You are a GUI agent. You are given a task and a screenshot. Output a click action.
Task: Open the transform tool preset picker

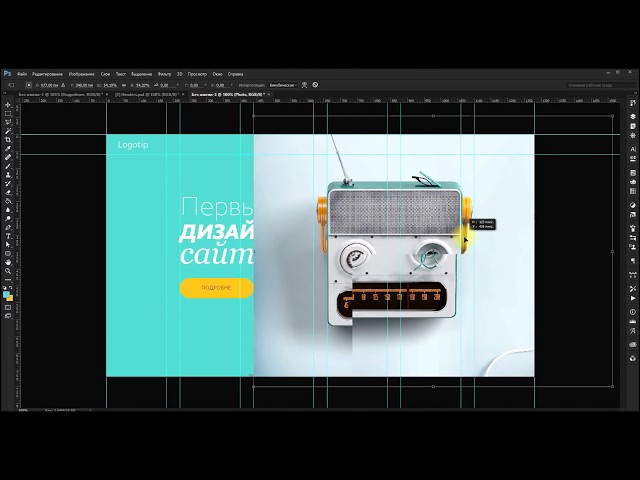(11, 85)
